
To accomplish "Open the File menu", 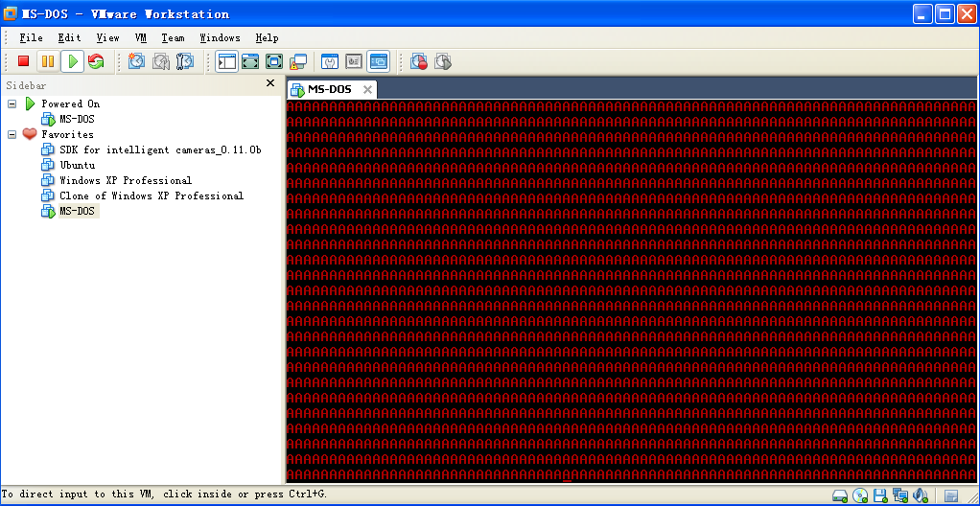I will tap(32, 38).
